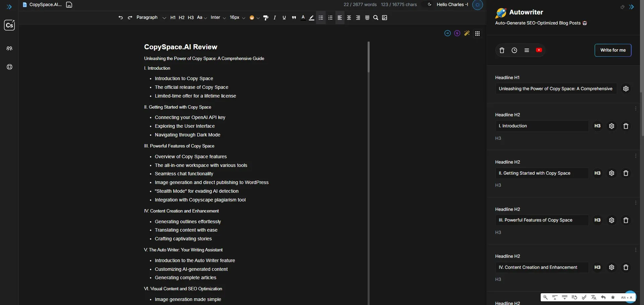This screenshot has width=644, height=305.
Task: Delete the IV. Content Creation headline
Action: [626, 267]
